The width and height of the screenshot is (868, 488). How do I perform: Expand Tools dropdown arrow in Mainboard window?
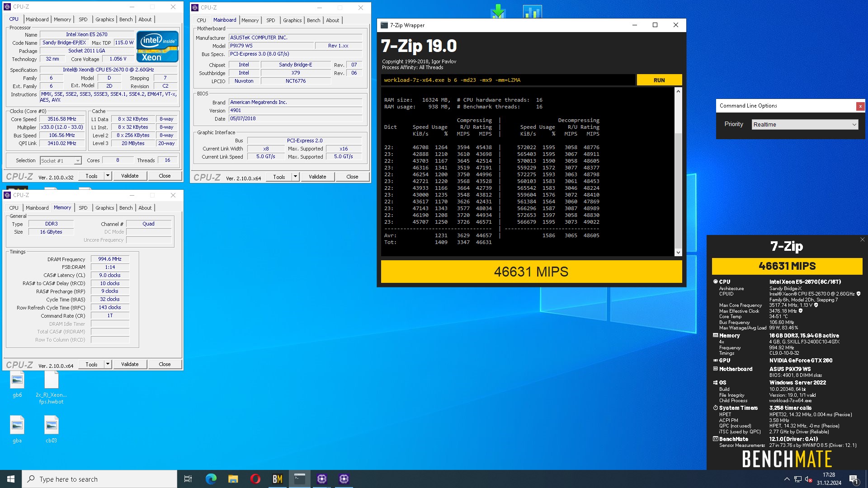point(295,177)
